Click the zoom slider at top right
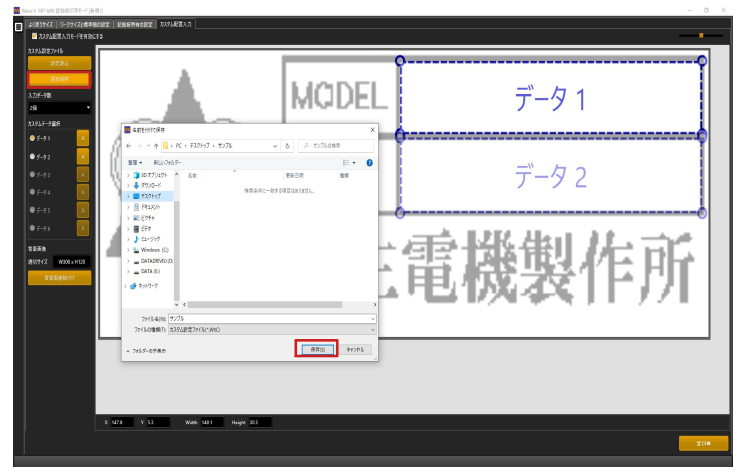The width and height of the screenshot is (746, 475). 701,35
